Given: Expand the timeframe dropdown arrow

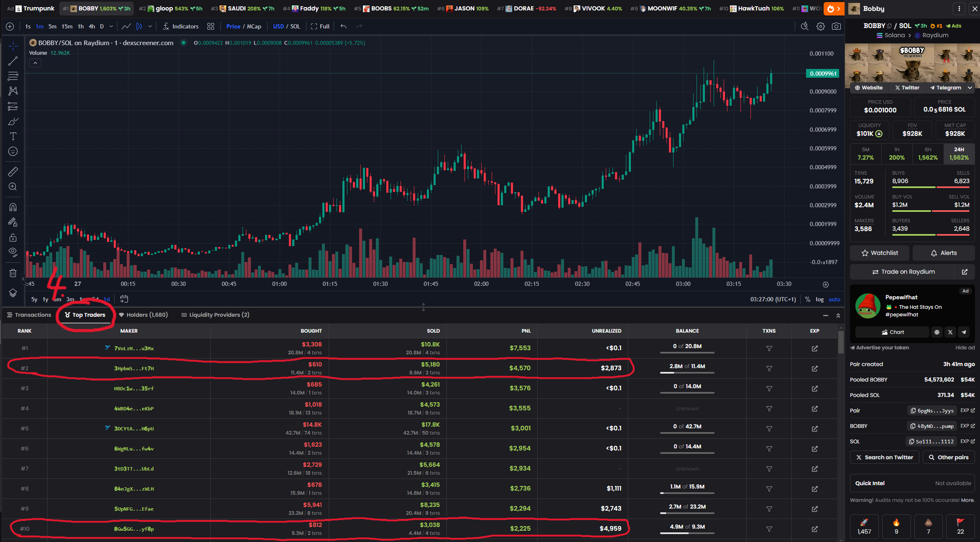Looking at the screenshot, I should [111, 26].
